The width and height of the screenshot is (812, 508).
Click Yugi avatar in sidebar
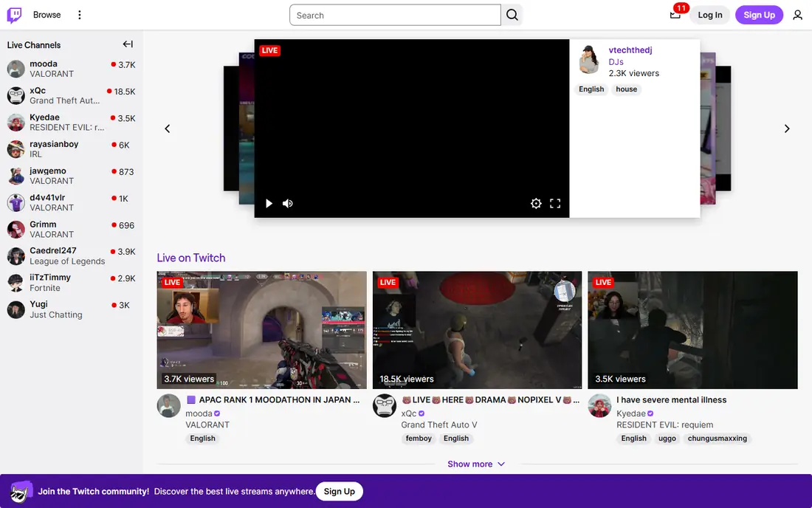click(x=16, y=309)
